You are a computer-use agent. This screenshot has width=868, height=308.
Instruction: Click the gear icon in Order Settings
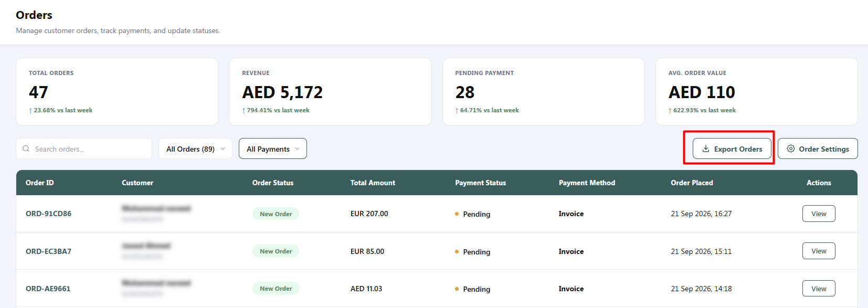pos(791,149)
